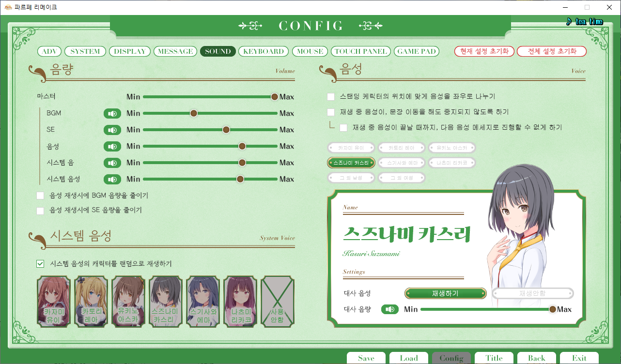The width and height of the screenshot is (621, 364).
Task: Enable 음성 재생시에 SE 음량을 줄이기
Action: (40, 211)
